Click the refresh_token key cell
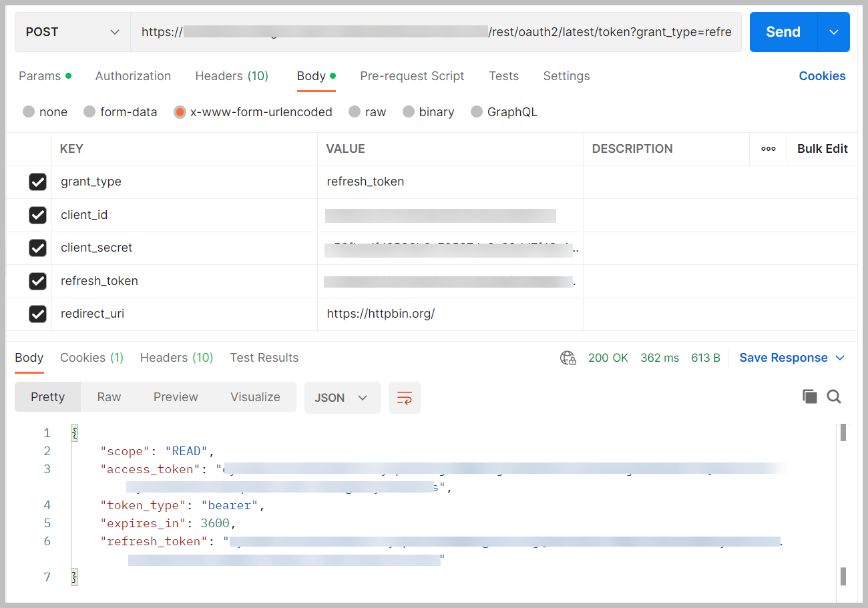This screenshot has width=868, height=608. point(184,281)
